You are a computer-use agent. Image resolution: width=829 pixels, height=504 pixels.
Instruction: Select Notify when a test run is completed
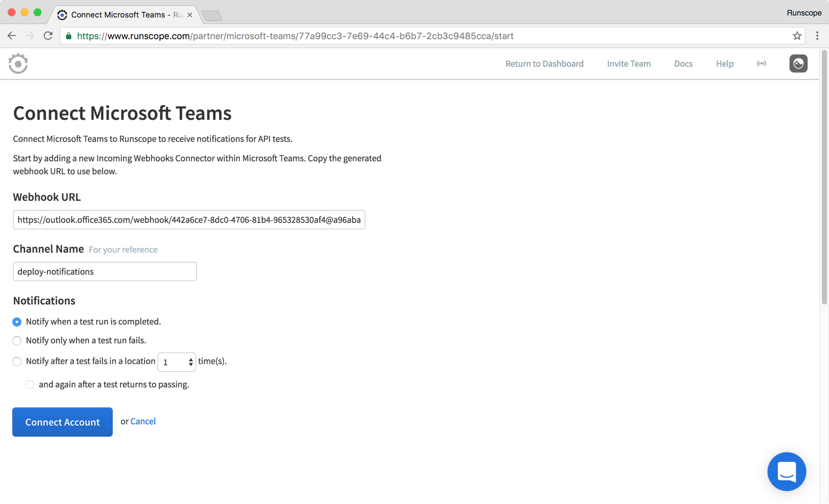click(x=17, y=322)
